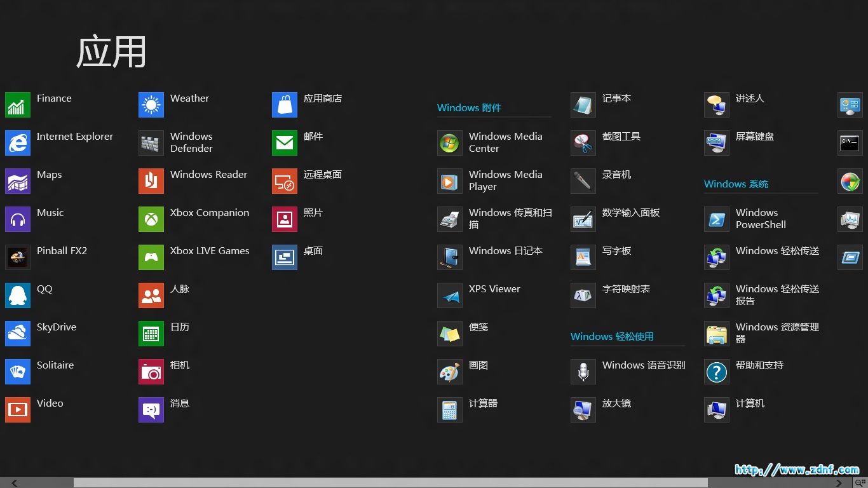Open 记事本 notepad
This screenshot has width=868, height=488.
pos(583,105)
